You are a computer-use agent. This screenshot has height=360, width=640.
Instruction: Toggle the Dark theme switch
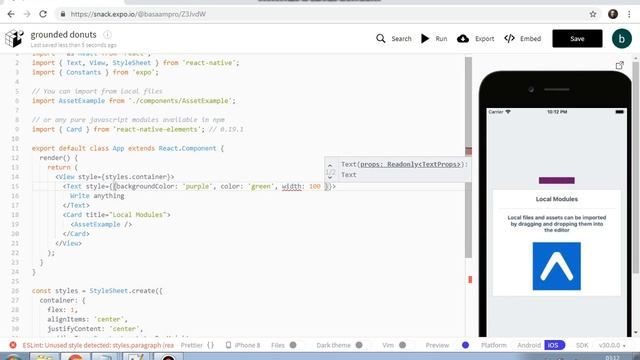tap(359, 345)
